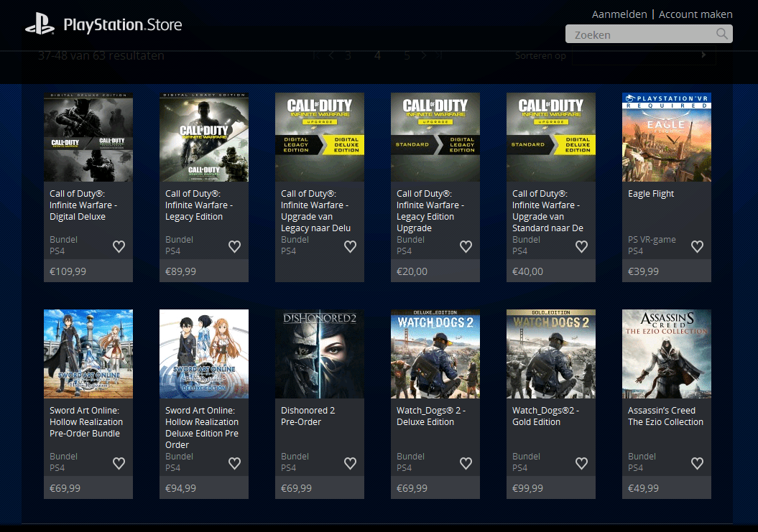The height and width of the screenshot is (532, 758).
Task: Select page 5 in pagination
Action: pos(406,55)
